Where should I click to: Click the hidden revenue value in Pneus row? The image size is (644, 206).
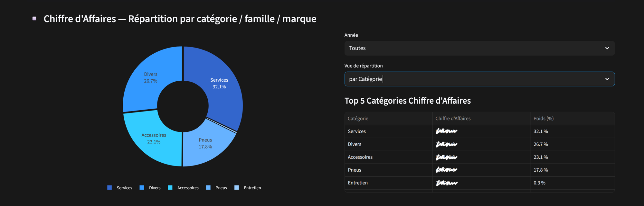pyautogui.click(x=446, y=170)
